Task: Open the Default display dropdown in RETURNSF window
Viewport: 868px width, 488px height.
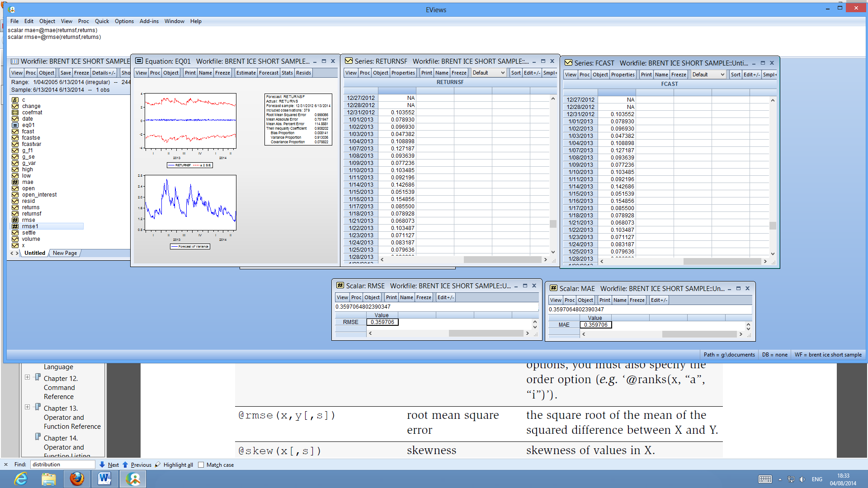Action: click(x=488, y=72)
